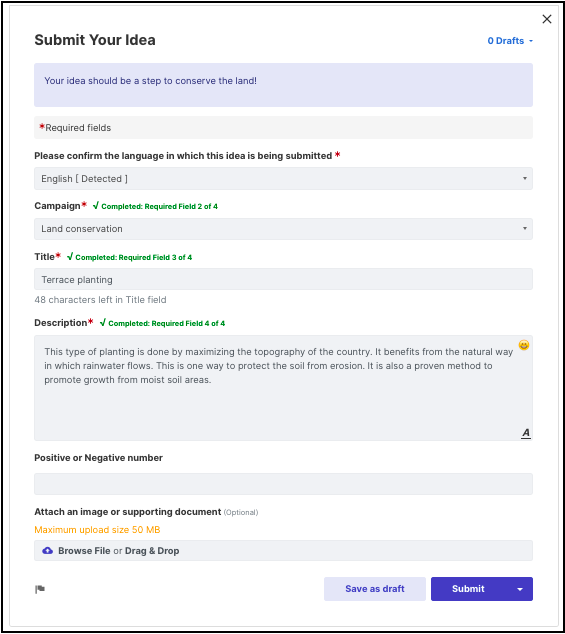Expand the 0 Drafts dropdown

click(510, 41)
